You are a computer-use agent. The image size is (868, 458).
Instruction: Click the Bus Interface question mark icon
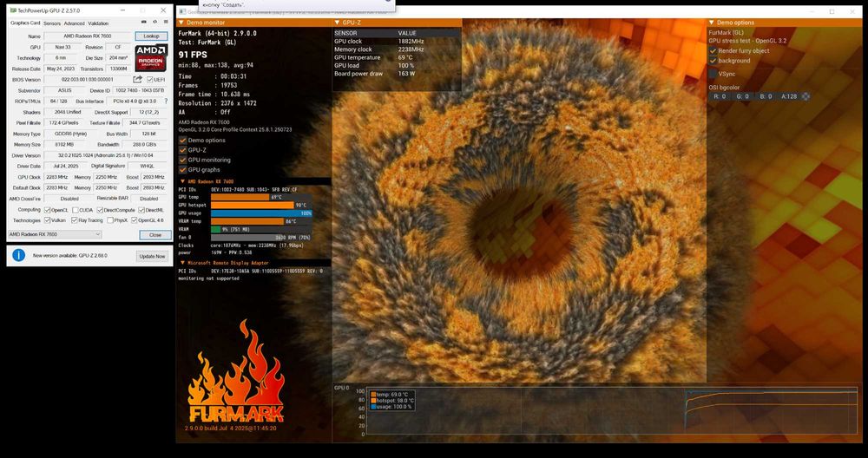[x=166, y=101]
